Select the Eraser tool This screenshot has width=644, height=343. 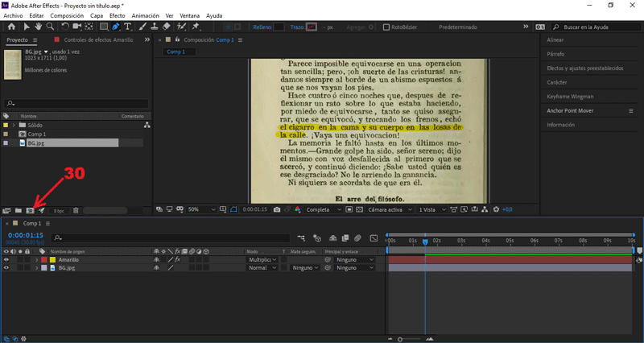click(x=165, y=27)
